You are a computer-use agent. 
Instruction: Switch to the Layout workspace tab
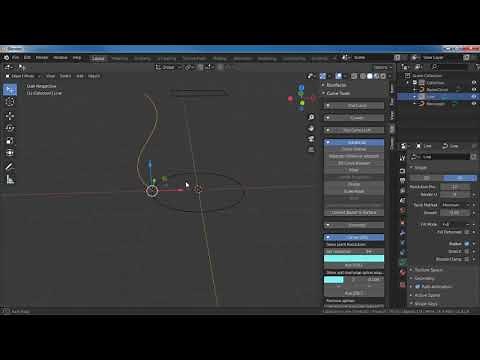98,58
